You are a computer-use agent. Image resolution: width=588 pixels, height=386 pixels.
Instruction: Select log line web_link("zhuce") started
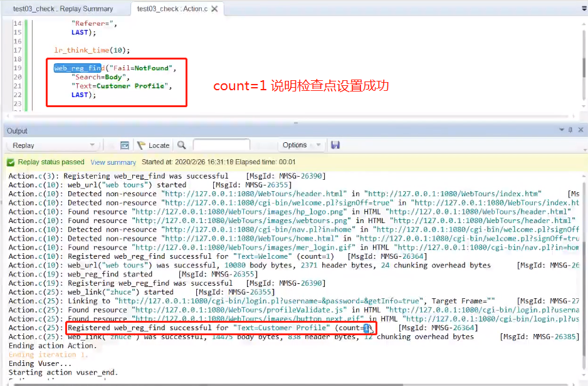(142, 292)
